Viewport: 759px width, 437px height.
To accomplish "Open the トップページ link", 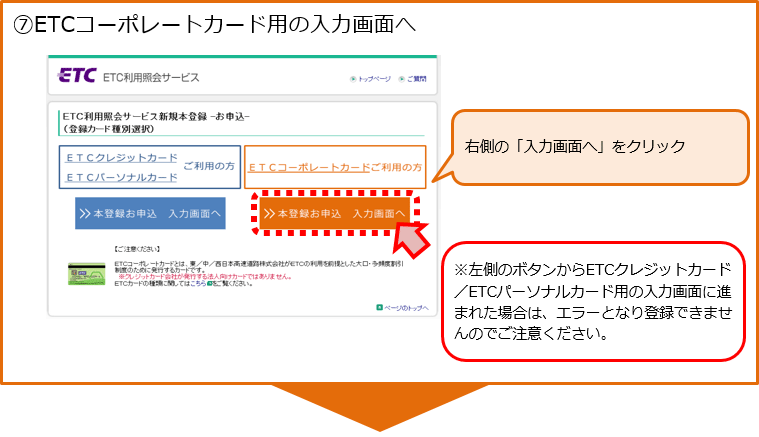I will 374,78.
